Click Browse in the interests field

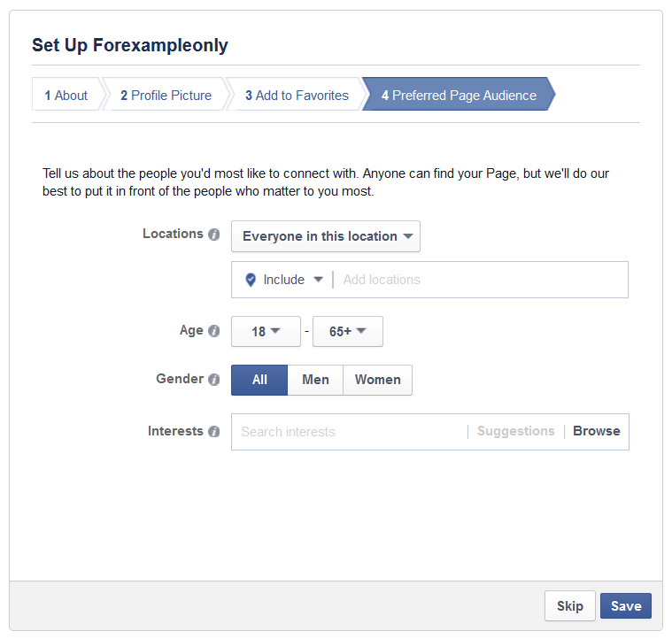coord(596,431)
